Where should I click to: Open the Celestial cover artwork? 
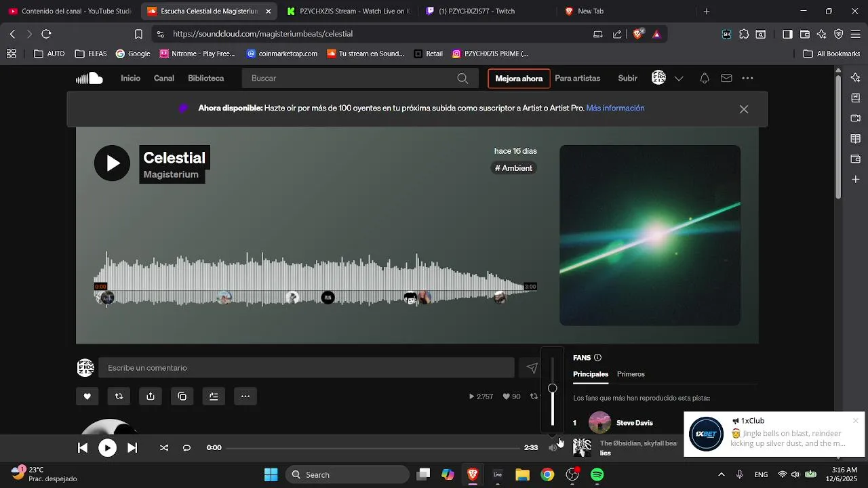tap(650, 235)
